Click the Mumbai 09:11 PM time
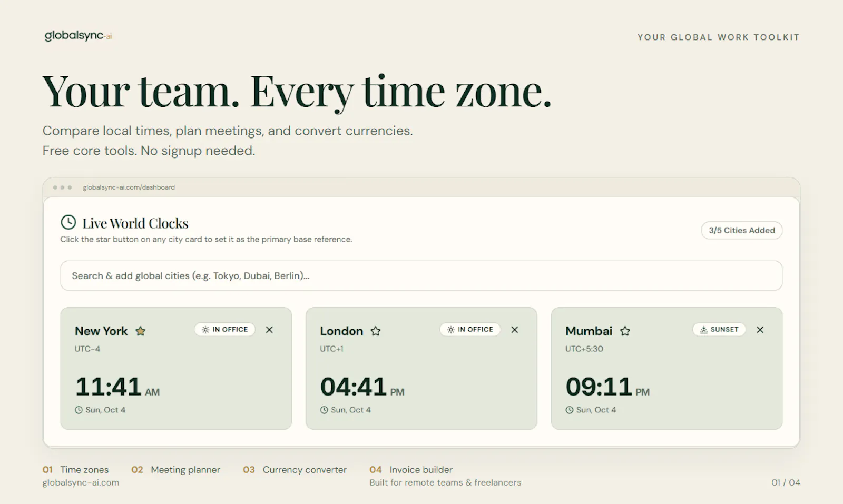843x504 pixels. (607, 387)
